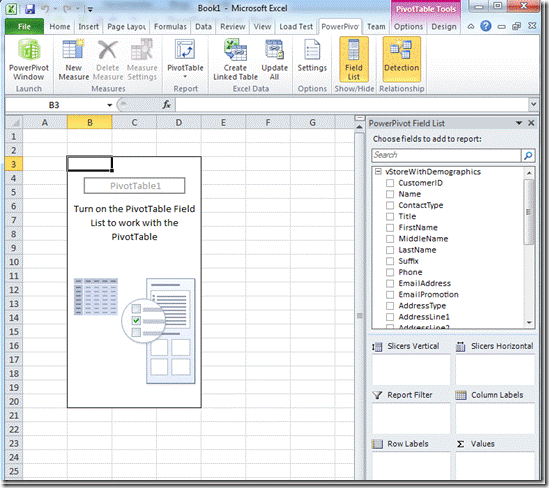Viewport: 549px width, 488px height.
Task: Switch to the Review tab
Action: (x=232, y=27)
